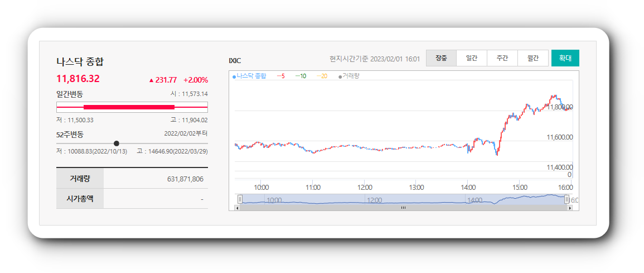644x273 pixels.
Task: Click the IXIC ticker label
Action: click(235, 61)
